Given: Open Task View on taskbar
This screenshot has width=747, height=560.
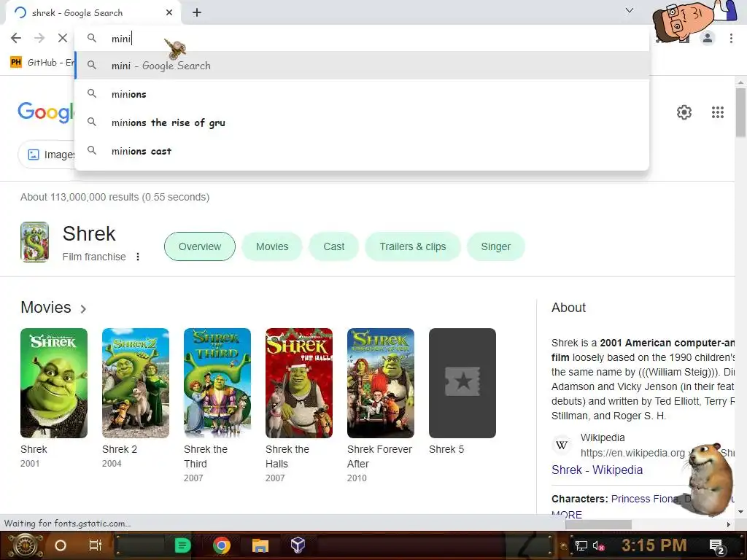Looking at the screenshot, I should pos(96,545).
